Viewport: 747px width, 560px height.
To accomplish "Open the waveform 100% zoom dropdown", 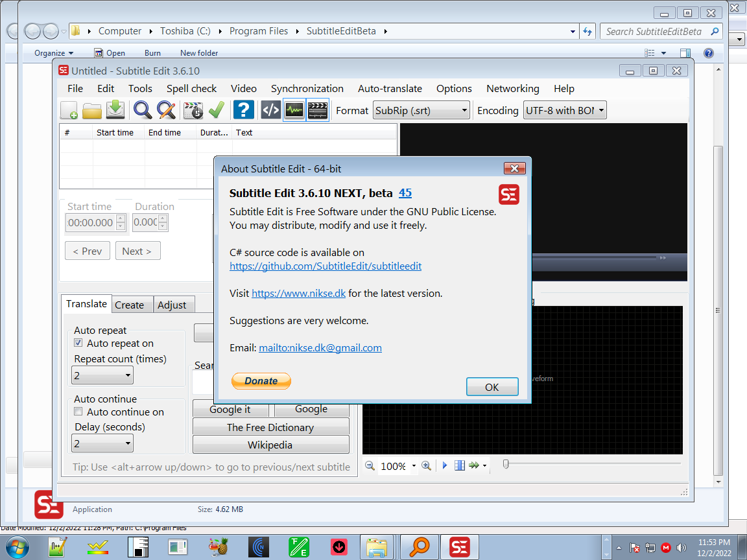I will coord(414,466).
